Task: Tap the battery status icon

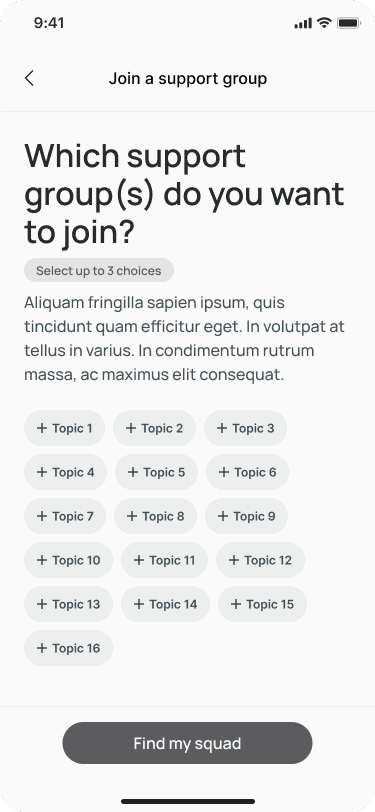Action: click(x=349, y=23)
